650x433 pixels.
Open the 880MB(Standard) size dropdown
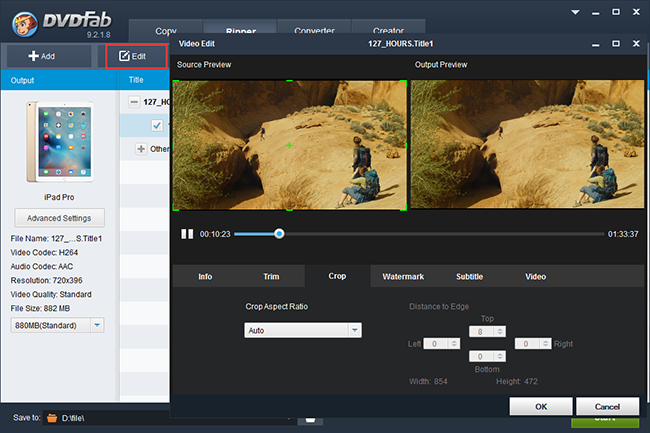click(57, 325)
